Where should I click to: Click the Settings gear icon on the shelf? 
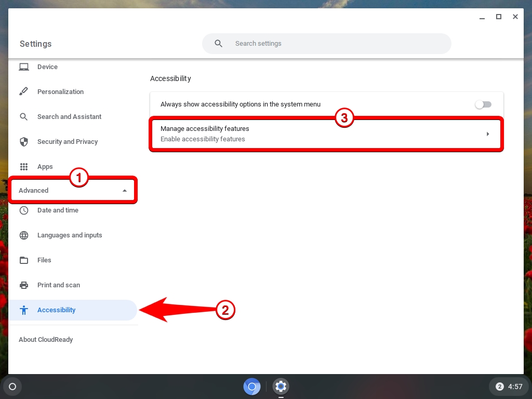[x=281, y=387]
